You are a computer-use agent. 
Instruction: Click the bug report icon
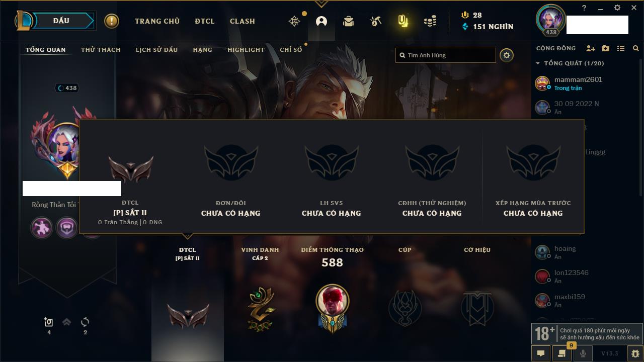pos(635,353)
